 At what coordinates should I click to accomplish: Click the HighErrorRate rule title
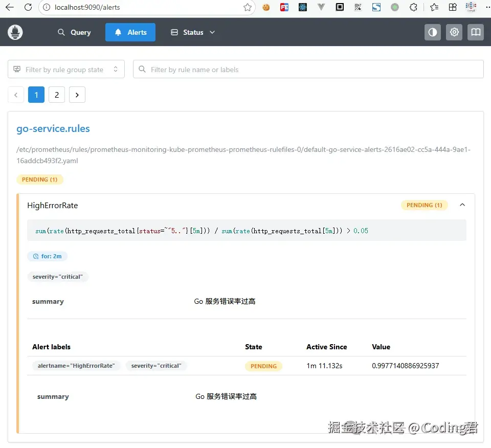53,206
